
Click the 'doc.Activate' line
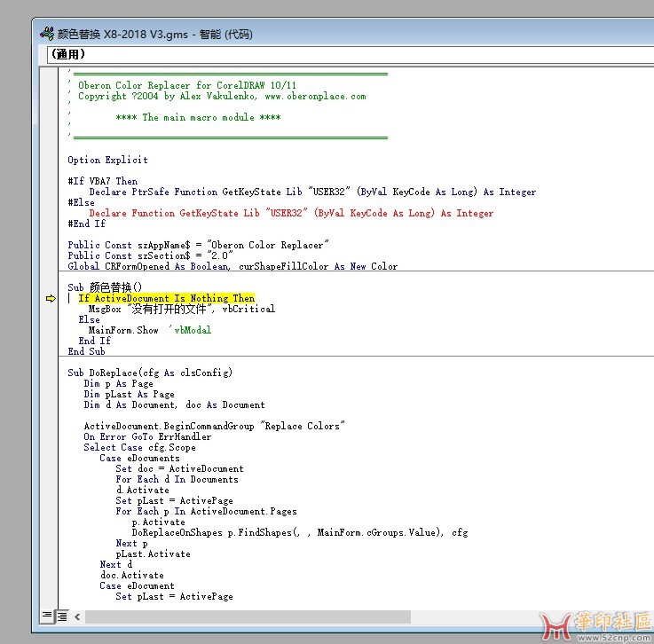click(131, 576)
